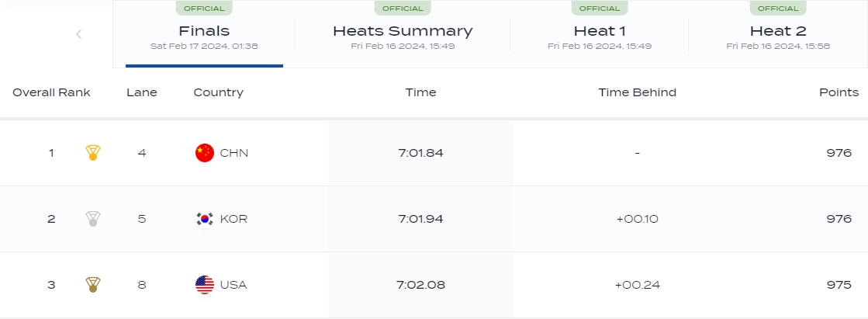Click the USA flag icon
Image resolution: width=868 pixels, height=319 pixels.
pyautogui.click(x=205, y=285)
